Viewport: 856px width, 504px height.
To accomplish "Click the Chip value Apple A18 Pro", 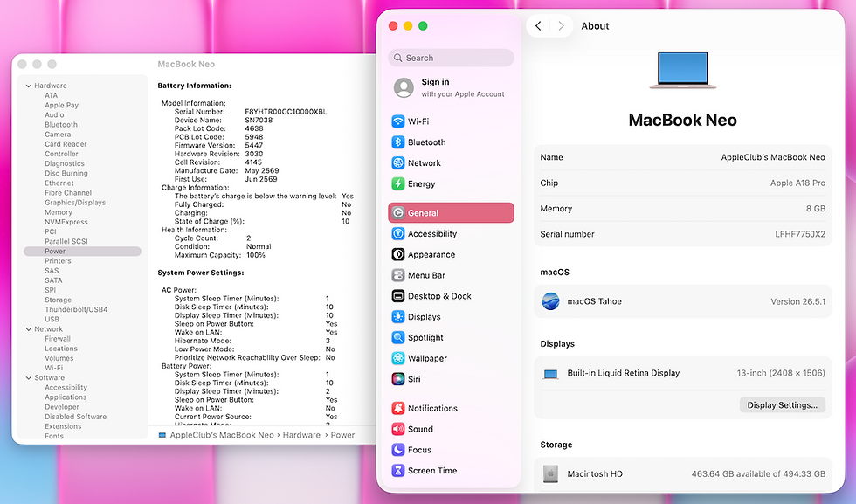I will click(797, 183).
